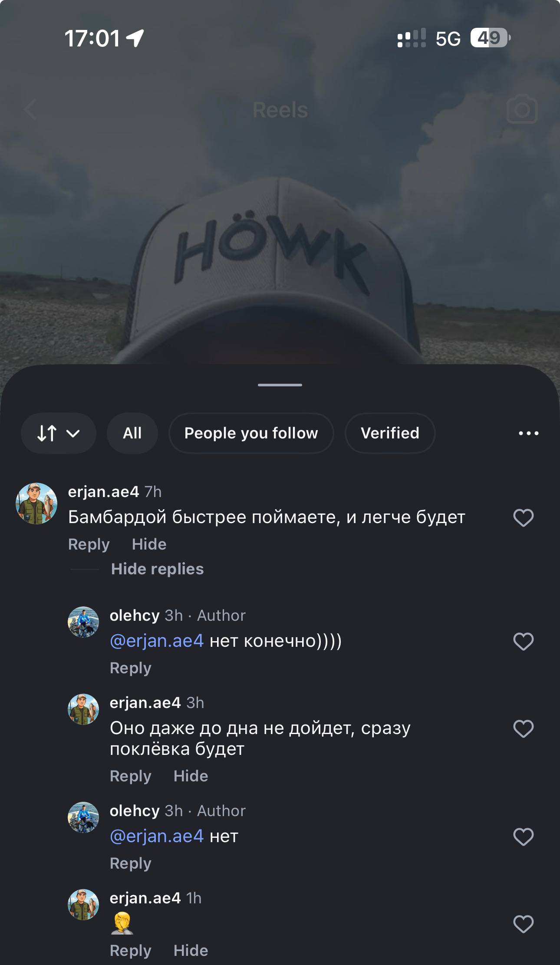Viewport: 560px width, 965px height.
Task: Reply to erjan.ae4's top comment
Action: coord(89,544)
